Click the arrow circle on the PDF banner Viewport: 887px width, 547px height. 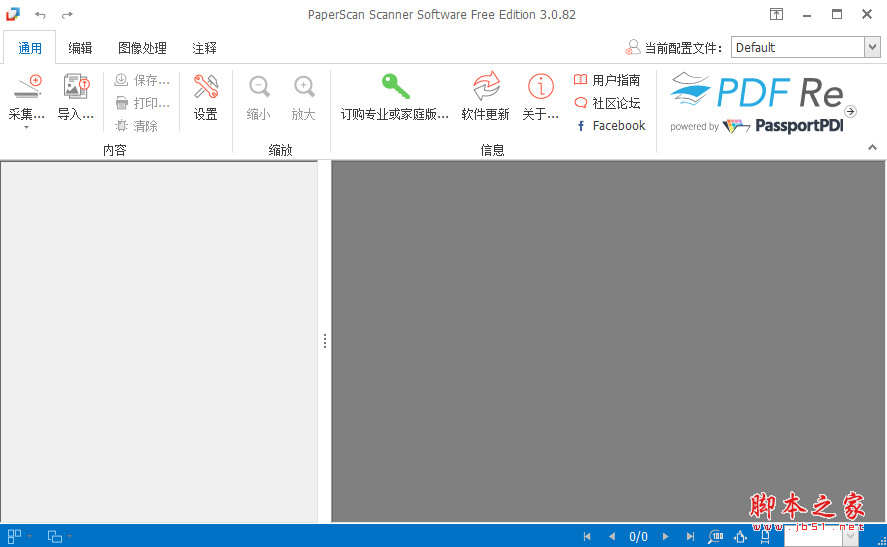pos(851,111)
